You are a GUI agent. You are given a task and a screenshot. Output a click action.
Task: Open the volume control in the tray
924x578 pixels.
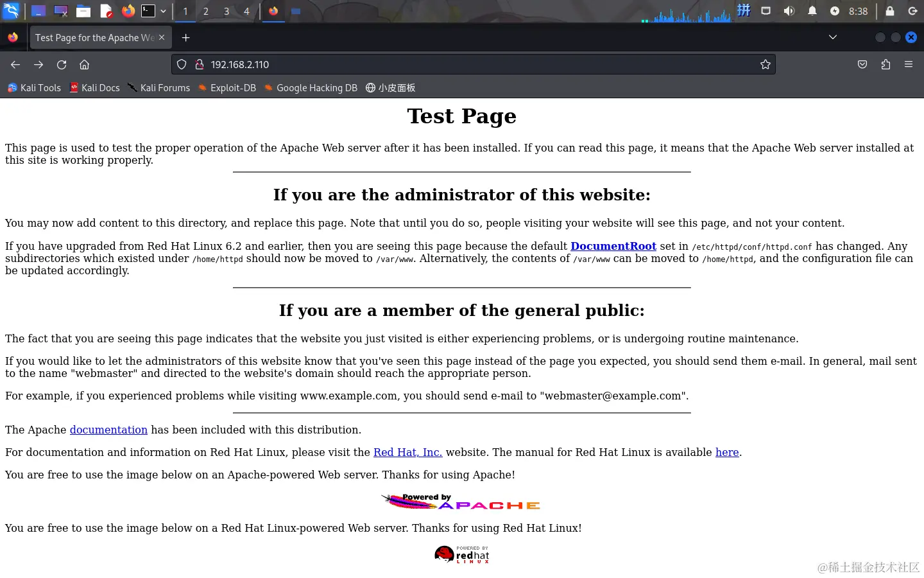click(789, 11)
